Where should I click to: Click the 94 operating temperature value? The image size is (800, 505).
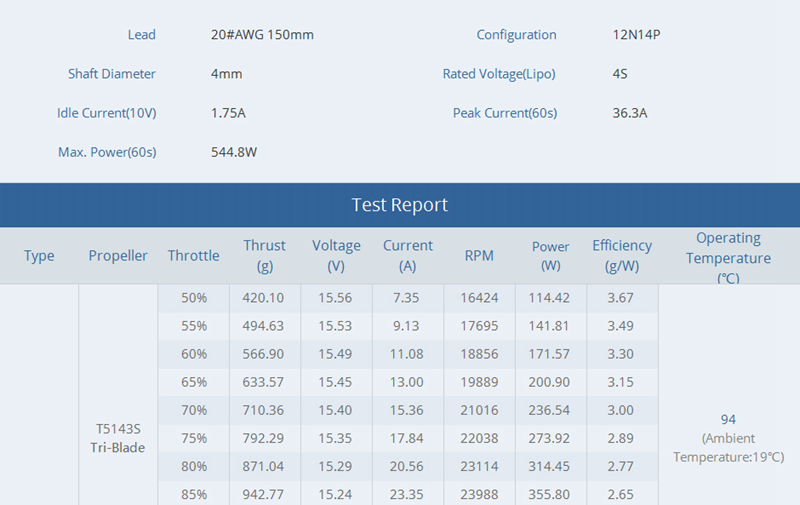coord(728,420)
